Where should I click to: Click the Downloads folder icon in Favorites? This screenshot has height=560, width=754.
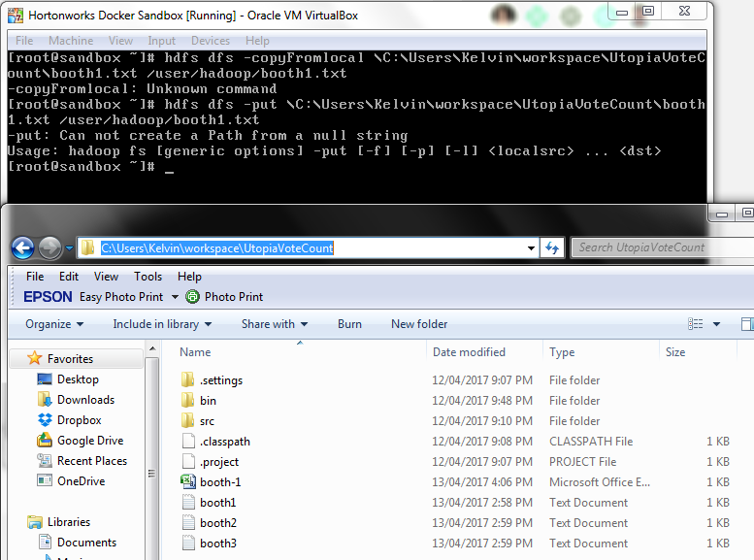[x=45, y=399]
